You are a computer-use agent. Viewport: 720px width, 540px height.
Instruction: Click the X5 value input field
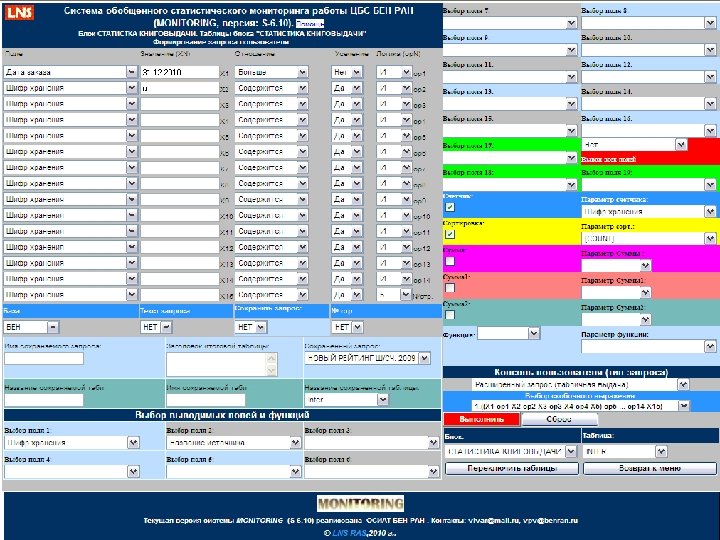click(x=180, y=135)
